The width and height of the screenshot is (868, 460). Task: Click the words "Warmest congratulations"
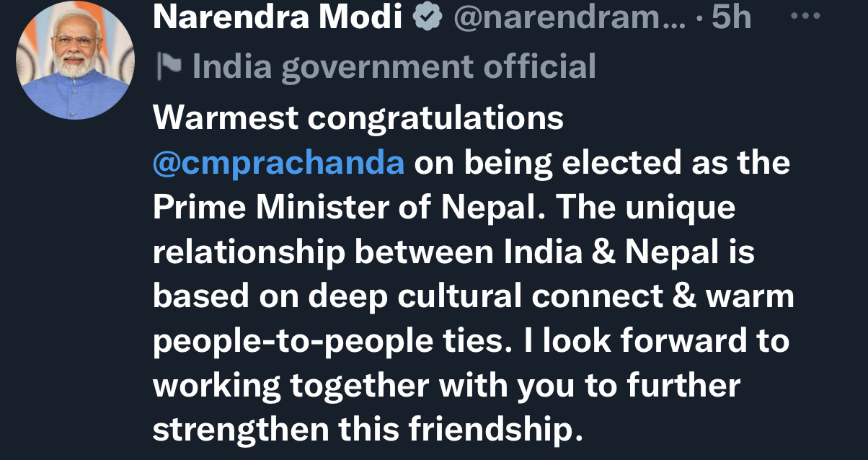tap(358, 118)
